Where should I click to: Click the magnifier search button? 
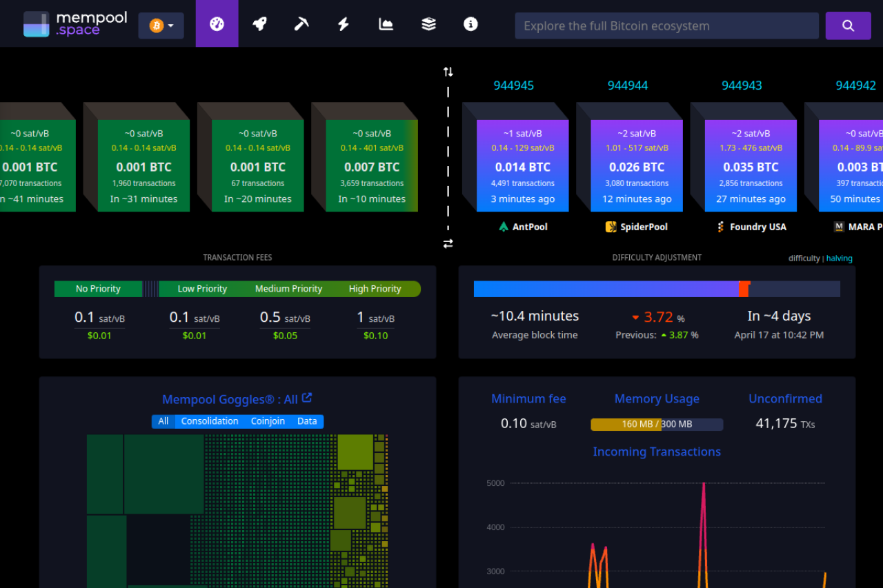[848, 26]
